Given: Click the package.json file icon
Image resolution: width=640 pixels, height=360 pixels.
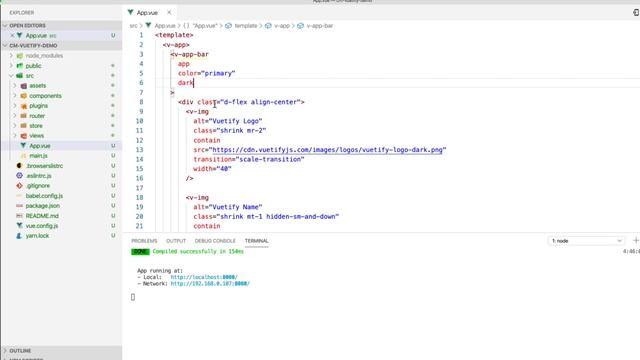Looking at the screenshot, I should 19,206.
